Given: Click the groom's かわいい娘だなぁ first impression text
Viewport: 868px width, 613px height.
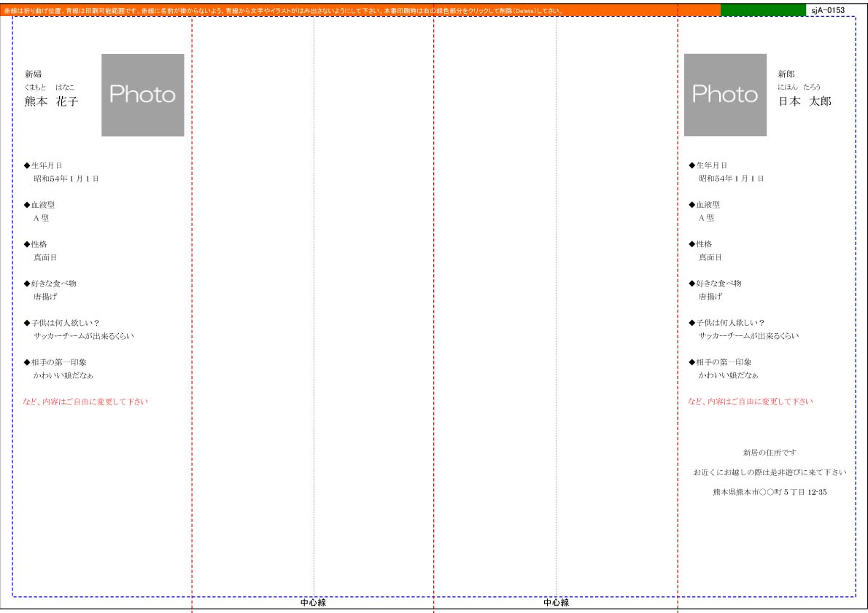Looking at the screenshot, I should tap(728, 375).
